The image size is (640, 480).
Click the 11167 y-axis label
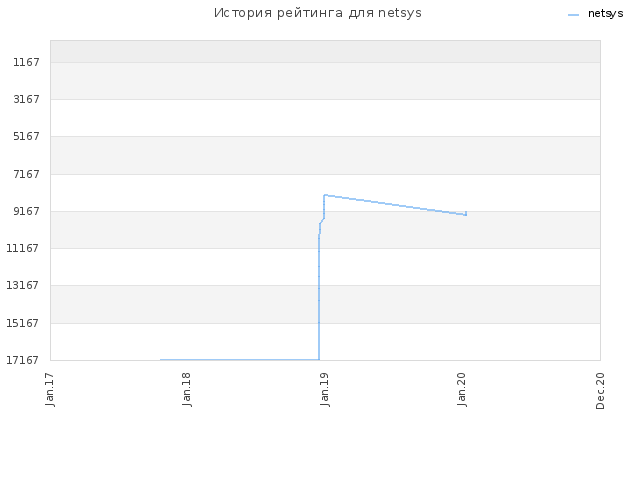[22, 248]
